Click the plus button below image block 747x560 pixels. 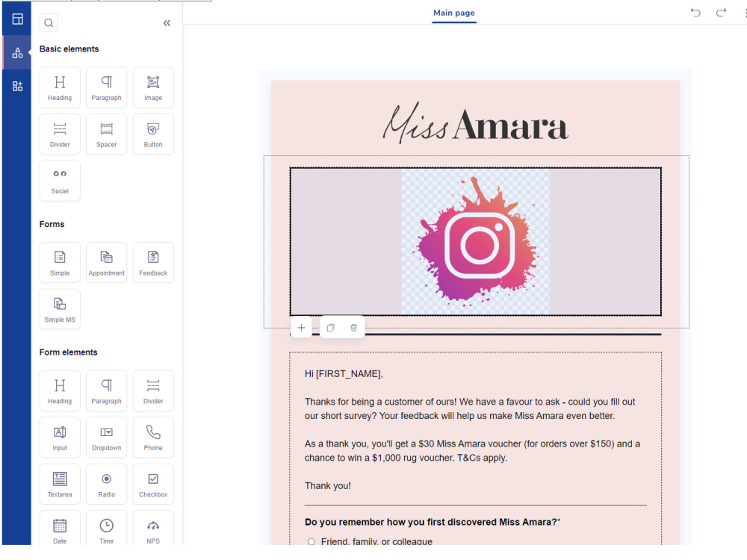tap(301, 328)
